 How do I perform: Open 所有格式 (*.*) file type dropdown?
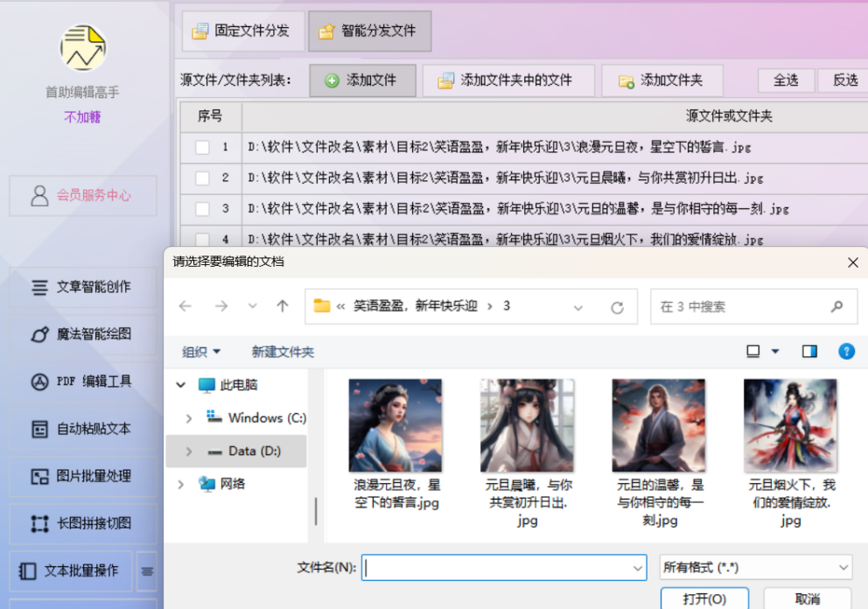click(756, 568)
